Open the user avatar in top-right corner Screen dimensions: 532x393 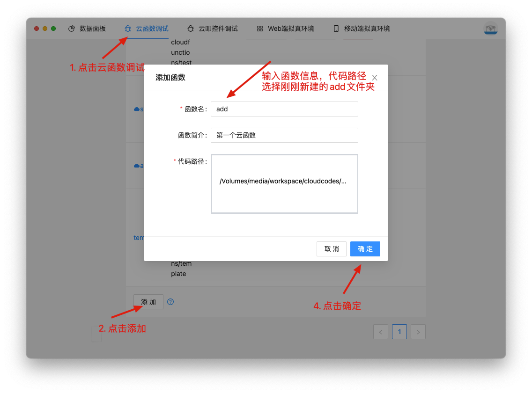[490, 29]
